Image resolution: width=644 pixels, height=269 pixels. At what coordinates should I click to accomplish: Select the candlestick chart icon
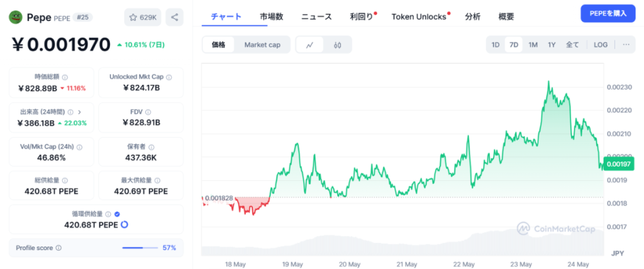(338, 45)
